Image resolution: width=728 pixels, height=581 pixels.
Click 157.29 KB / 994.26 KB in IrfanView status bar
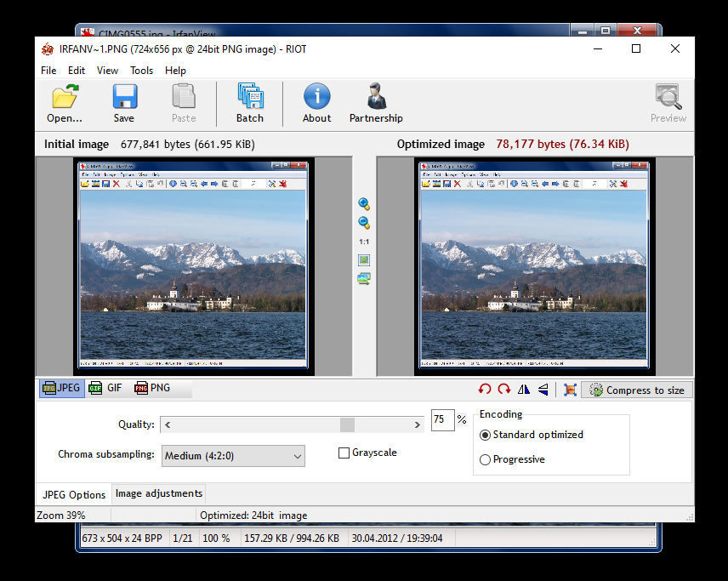pos(292,538)
